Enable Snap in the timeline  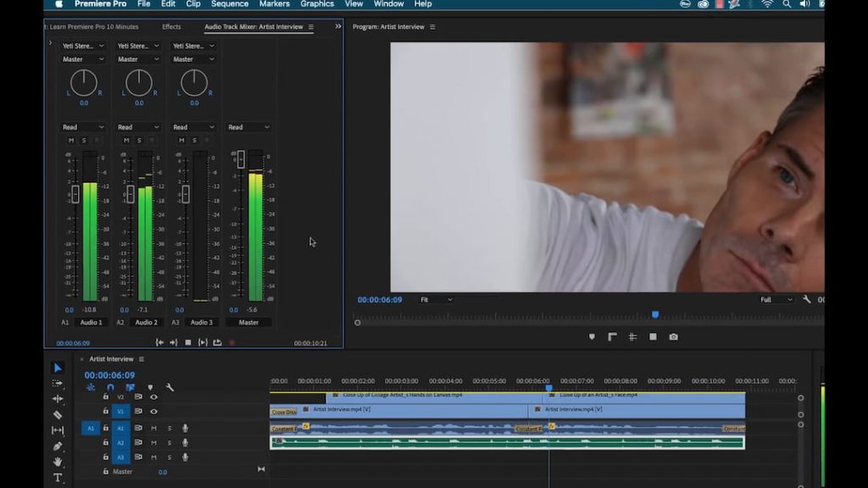coord(112,387)
